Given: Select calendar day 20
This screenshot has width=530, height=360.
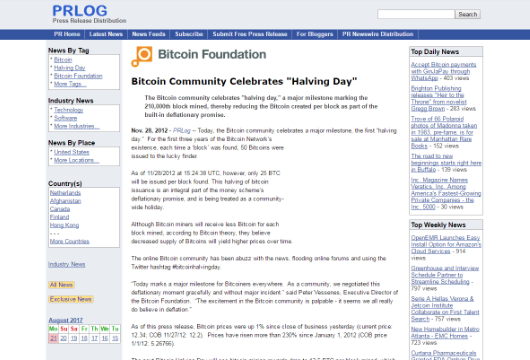Looking at the screenshot, I should click(64, 338).
